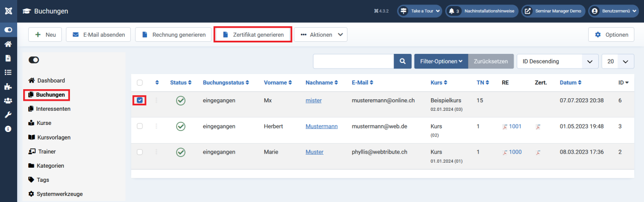Click the magnifier search button

(x=403, y=61)
